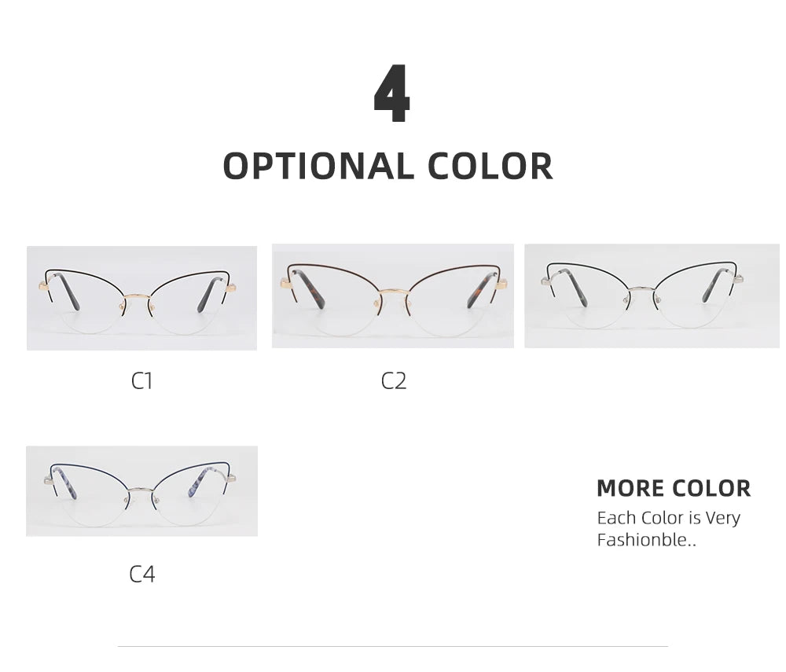The width and height of the screenshot is (786, 672).
Task: Click the C1 color label
Action: pyautogui.click(x=141, y=381)
